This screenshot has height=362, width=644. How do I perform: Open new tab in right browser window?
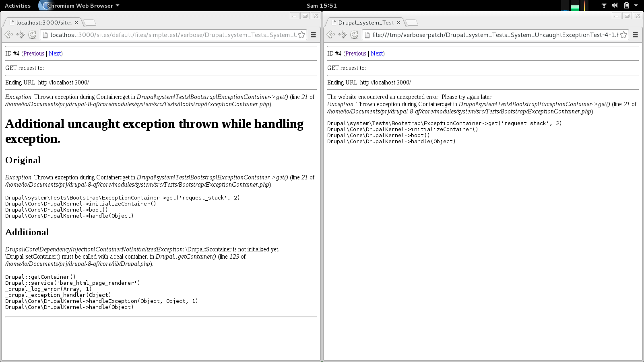click(411, 23)
